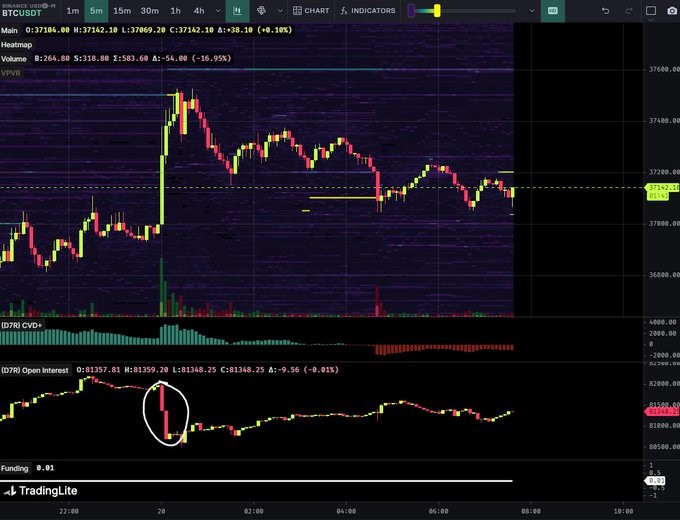Select the (D7R) CVD+ indicator label

[x=22, y=325]
